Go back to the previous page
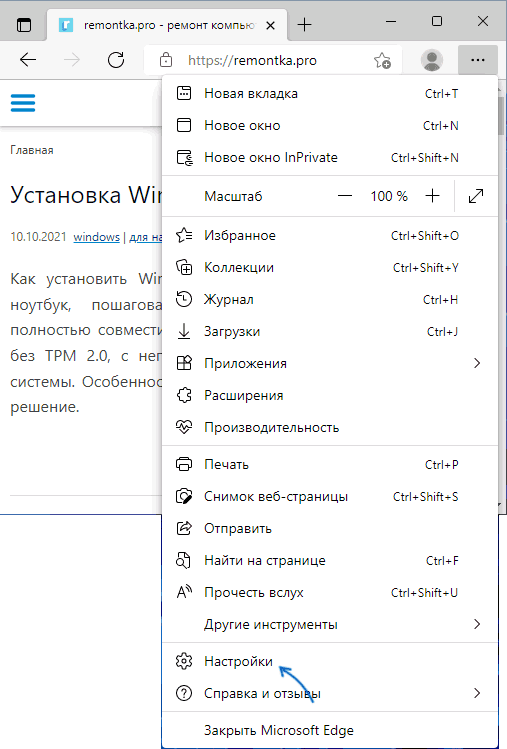This screenshot has width=507, height=749. [x=28, y=60]
